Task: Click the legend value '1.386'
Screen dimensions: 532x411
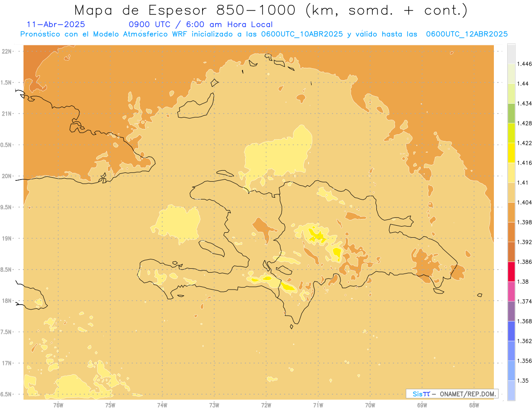Action: pyautogui.click(x=524, y=262)
